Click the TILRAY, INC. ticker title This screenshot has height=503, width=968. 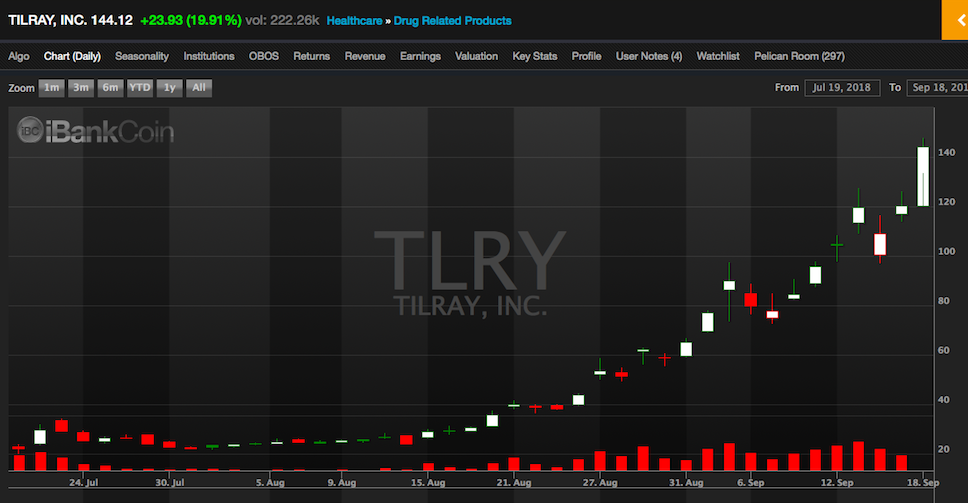click(48, 20)
